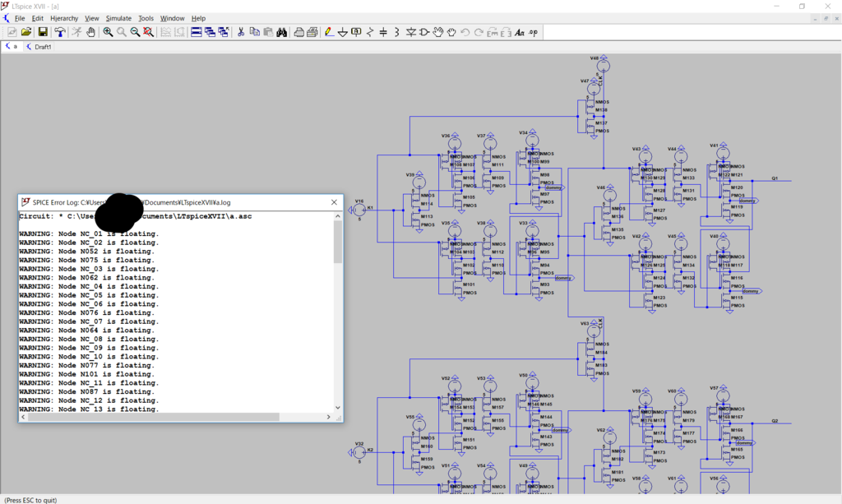
Task: Select the Draw Wire pencil tool
Action: 329,32
